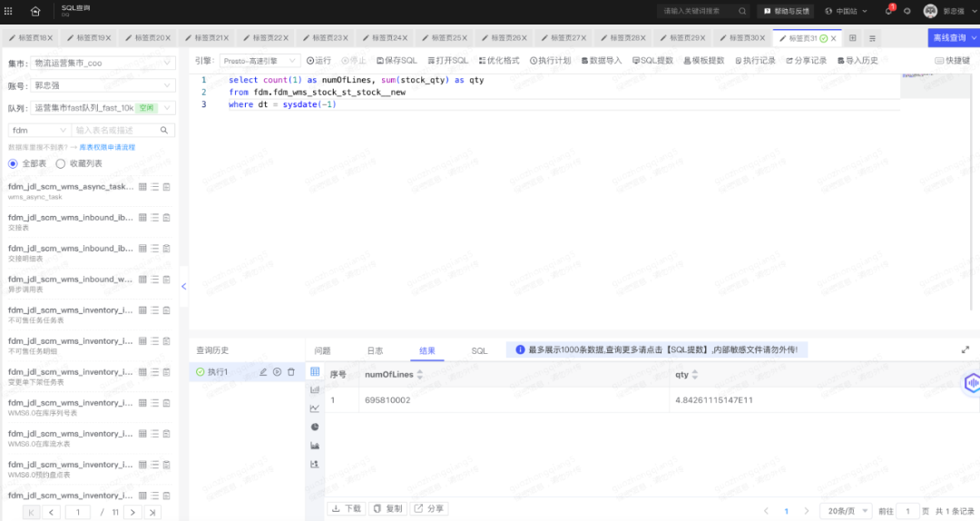
Task: Close 标签页31 tab
Action: click(x=833, y=38)
